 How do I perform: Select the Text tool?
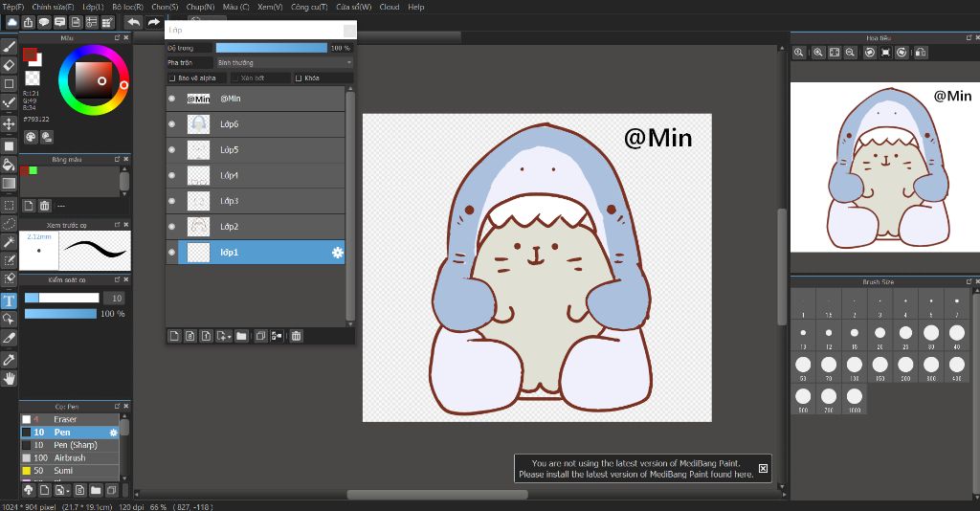(x=9, y=301)
